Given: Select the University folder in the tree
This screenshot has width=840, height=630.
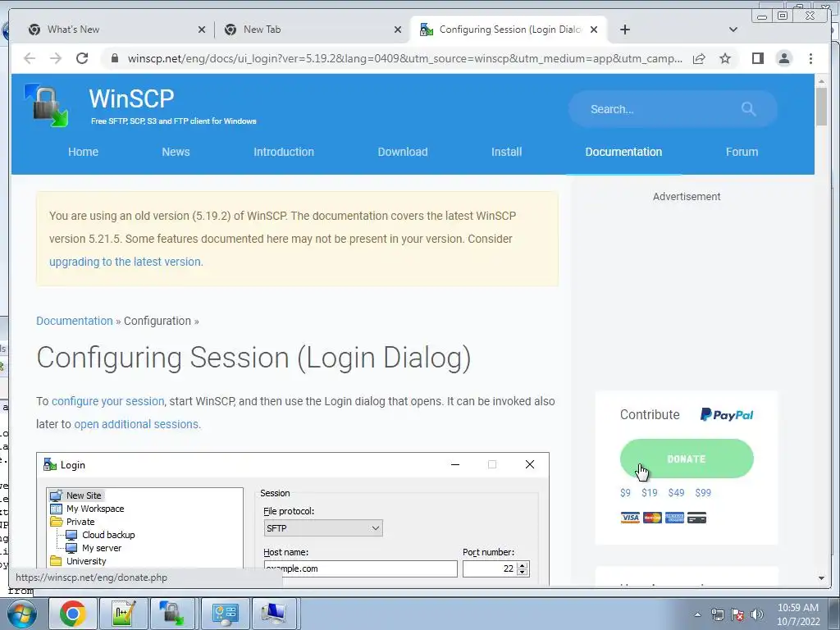Looking at the screenshot, I should (78, 561).
